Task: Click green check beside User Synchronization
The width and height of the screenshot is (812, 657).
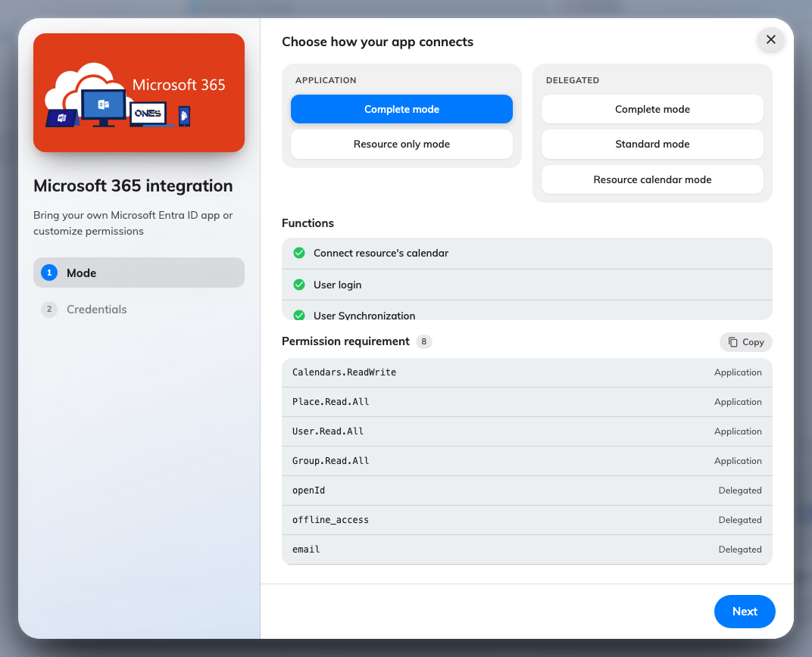Action: coord(299,315)
